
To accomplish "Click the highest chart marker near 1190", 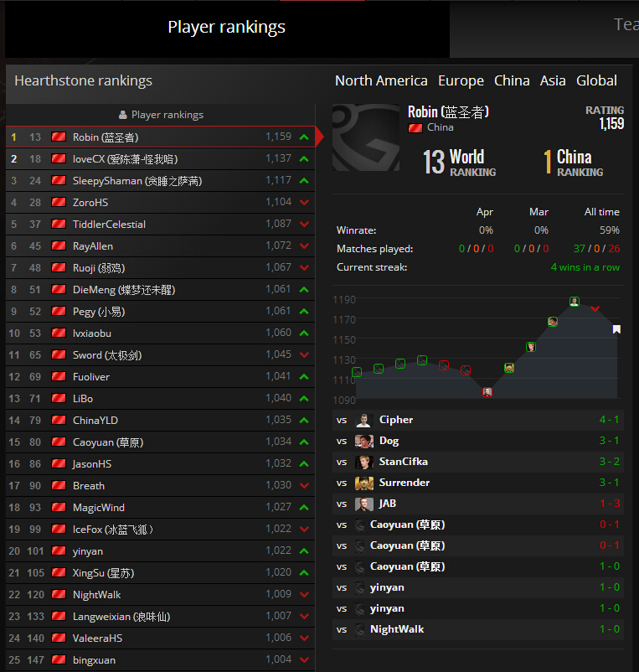I will click(x=575, y=302).
